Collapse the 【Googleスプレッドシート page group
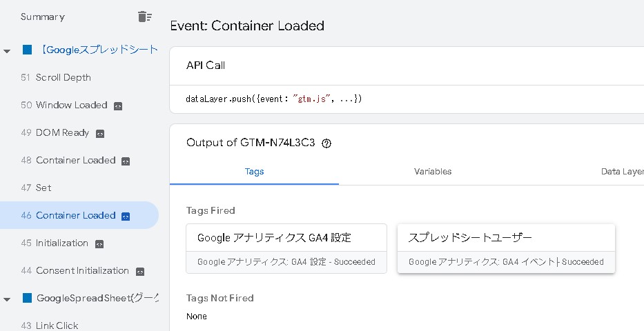The image size is (644, 331). point(7,50)
